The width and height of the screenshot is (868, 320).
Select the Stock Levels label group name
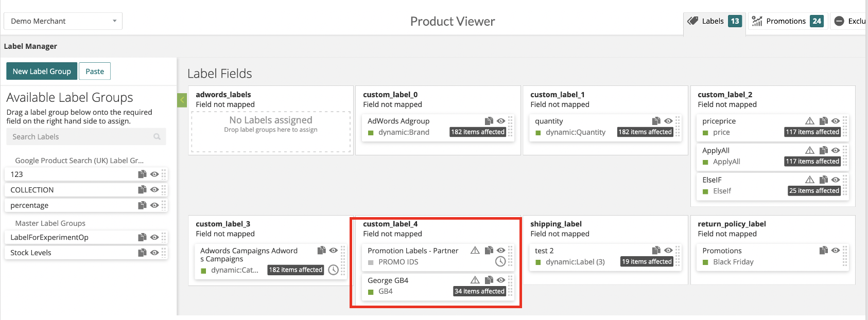[x=31, y=253]
